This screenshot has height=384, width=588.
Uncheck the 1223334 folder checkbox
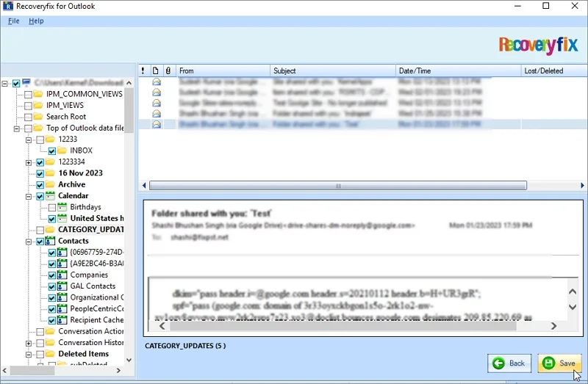(x=40, y=162)
